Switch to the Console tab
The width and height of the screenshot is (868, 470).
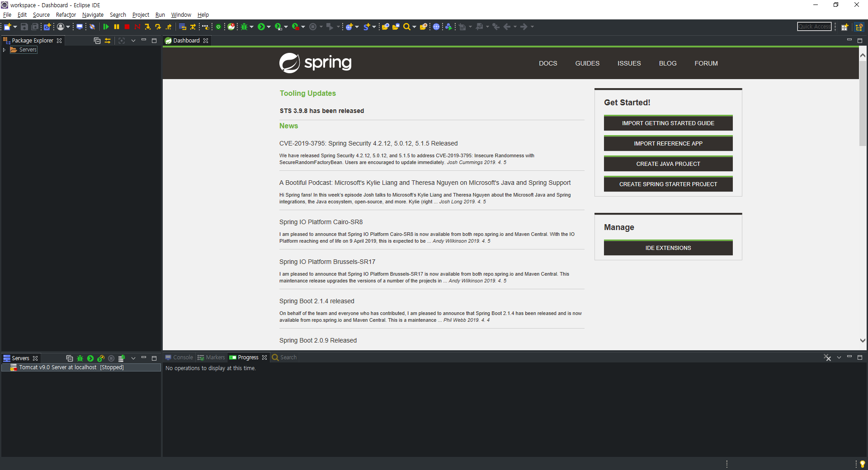tap(179, 357)
